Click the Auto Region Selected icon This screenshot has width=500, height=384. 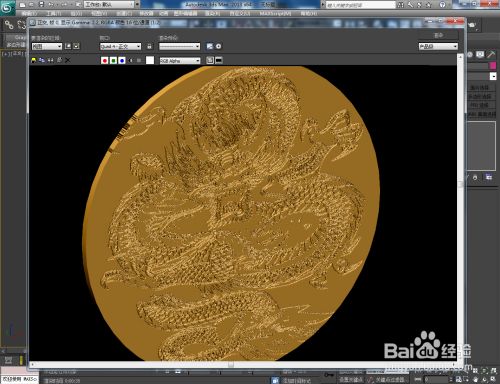[x=76, y=46]
